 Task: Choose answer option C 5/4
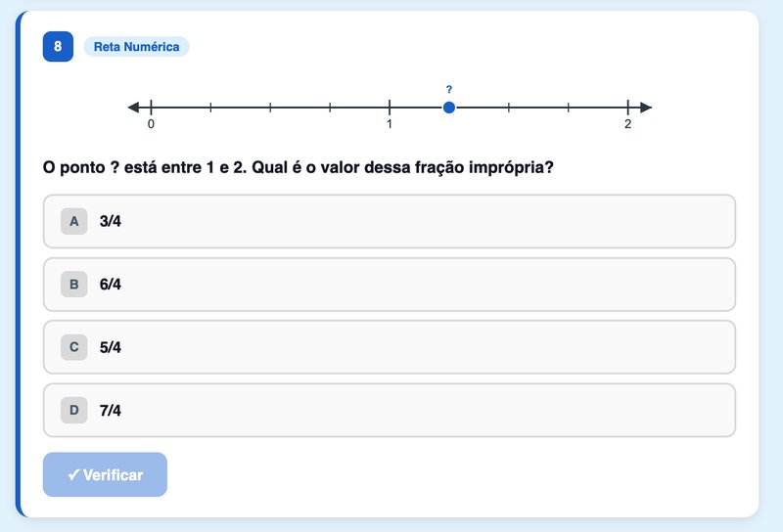(390, 347)
